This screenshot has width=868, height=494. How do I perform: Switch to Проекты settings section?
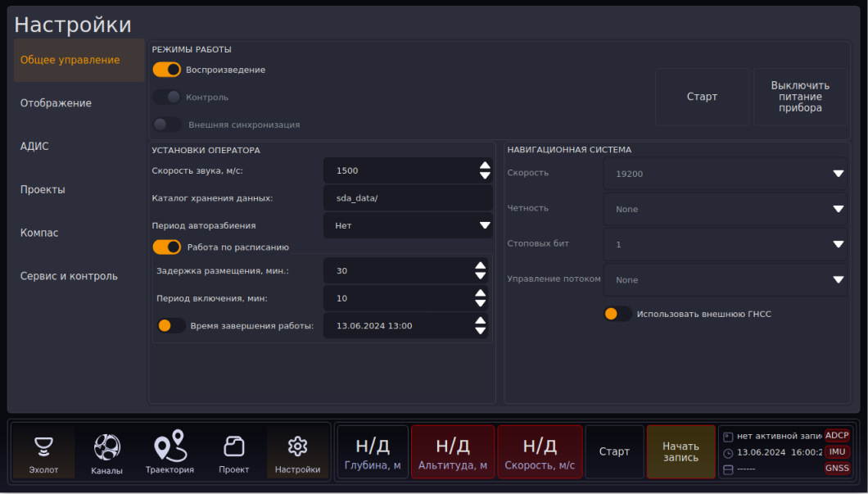click(x=79, y=189)
